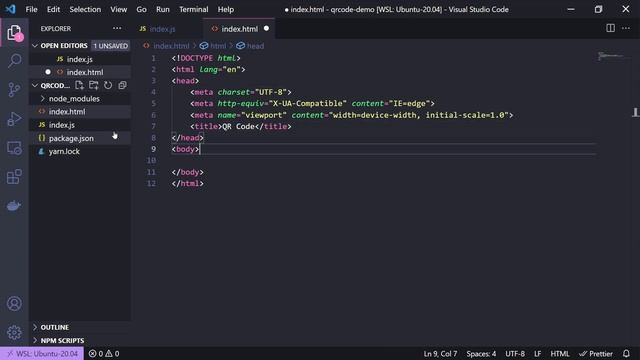Click the New Folder icon in explorer
Image resolution: width=640 pixels, height=360 pixels.
point(93,85)
